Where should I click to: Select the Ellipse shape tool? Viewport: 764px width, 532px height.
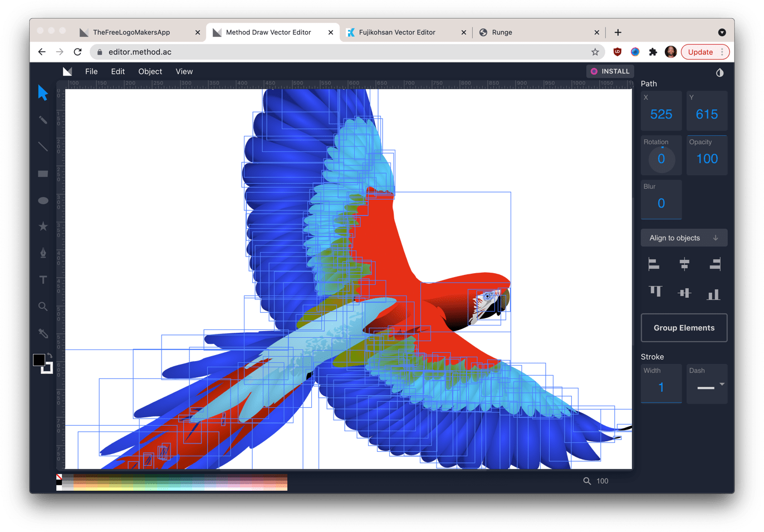click(43, 200)
